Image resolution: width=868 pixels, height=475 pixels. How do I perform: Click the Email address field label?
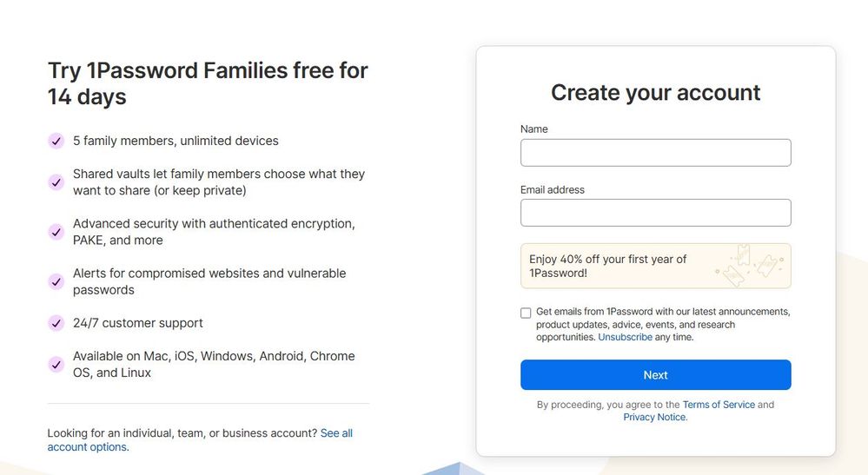click(552, 189)
